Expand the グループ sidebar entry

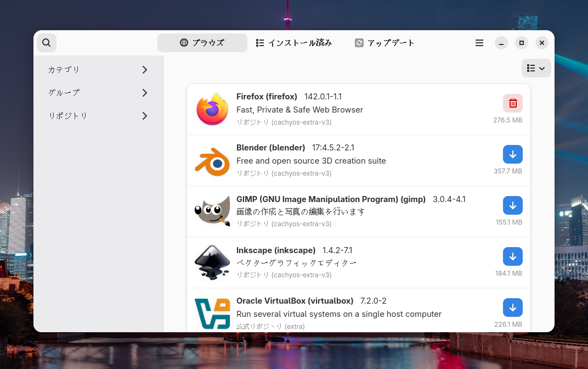98,93
